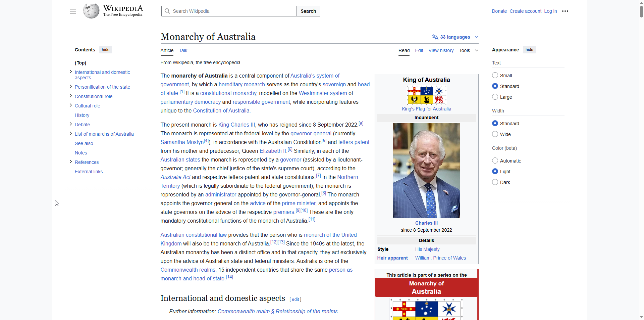Expand References contents entry

point(71,162)
